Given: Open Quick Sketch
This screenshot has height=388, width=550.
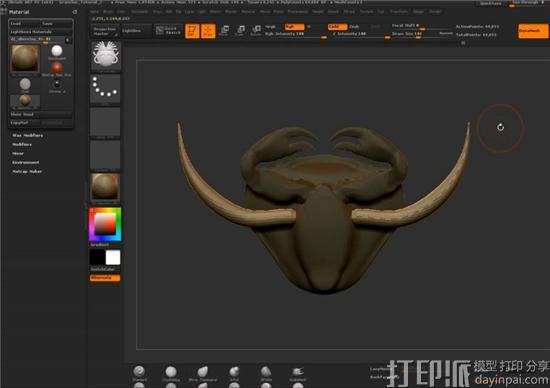Looking at the screenshot, I should [168, 31].
